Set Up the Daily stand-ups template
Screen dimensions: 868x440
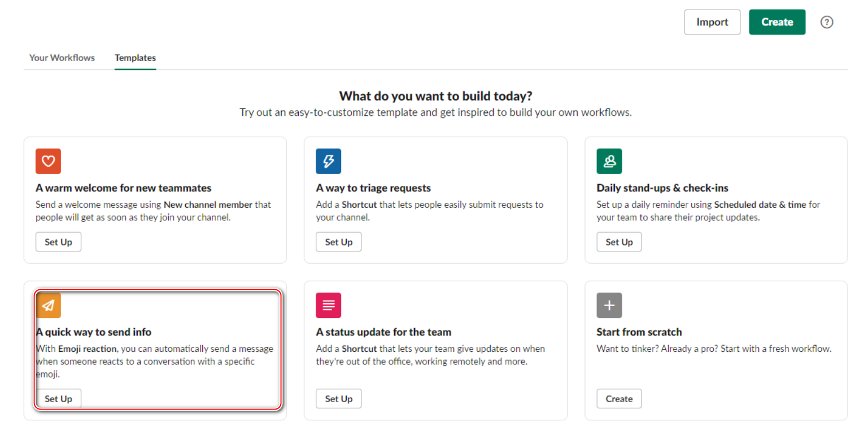pos(620,242)
